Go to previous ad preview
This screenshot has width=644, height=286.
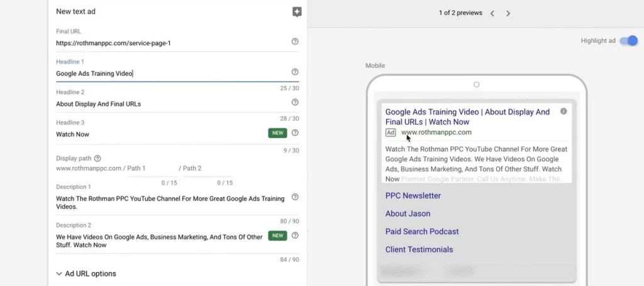coord(492,13)
